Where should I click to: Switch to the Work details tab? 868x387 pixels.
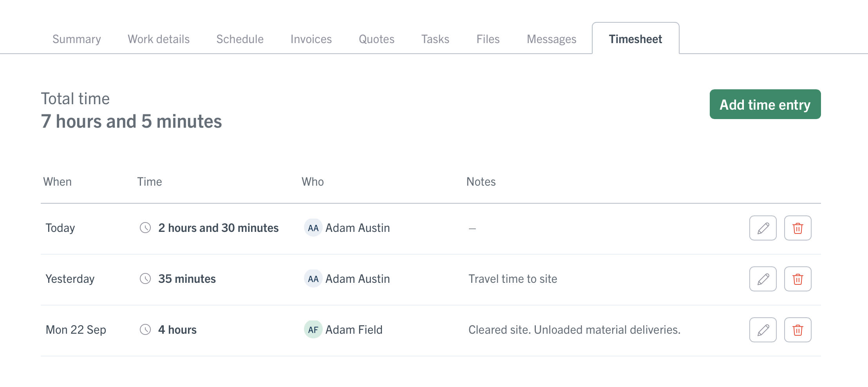click(x=159, y=39)
